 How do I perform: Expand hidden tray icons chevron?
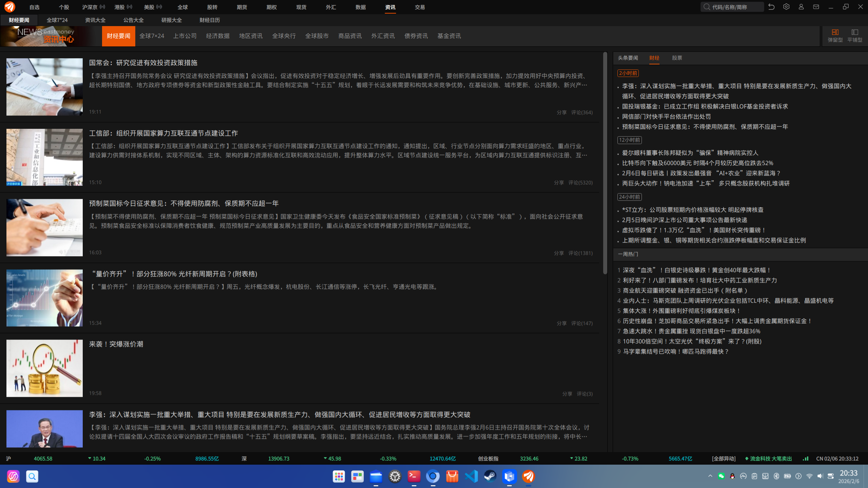pos(710,476)
